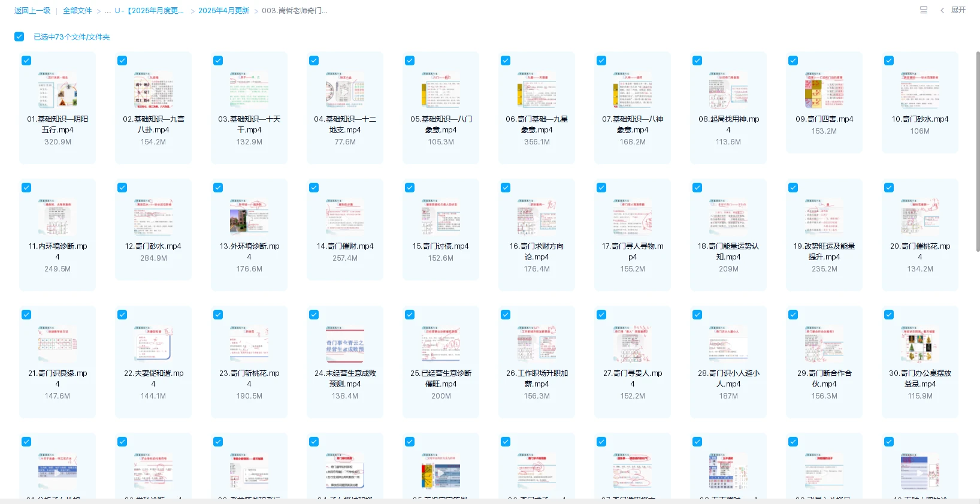Click the 106M file size text
This screenshot has height=504, width=980.
[920, 131]
